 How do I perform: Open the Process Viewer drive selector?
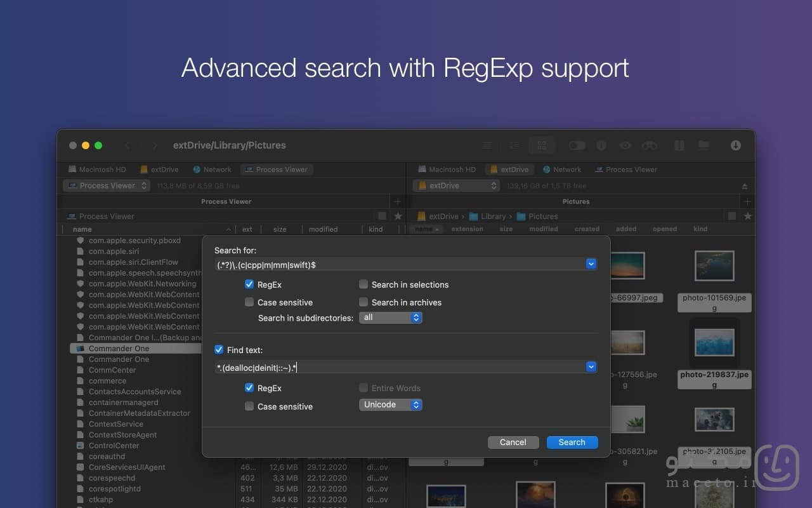(x=106, y=185)
